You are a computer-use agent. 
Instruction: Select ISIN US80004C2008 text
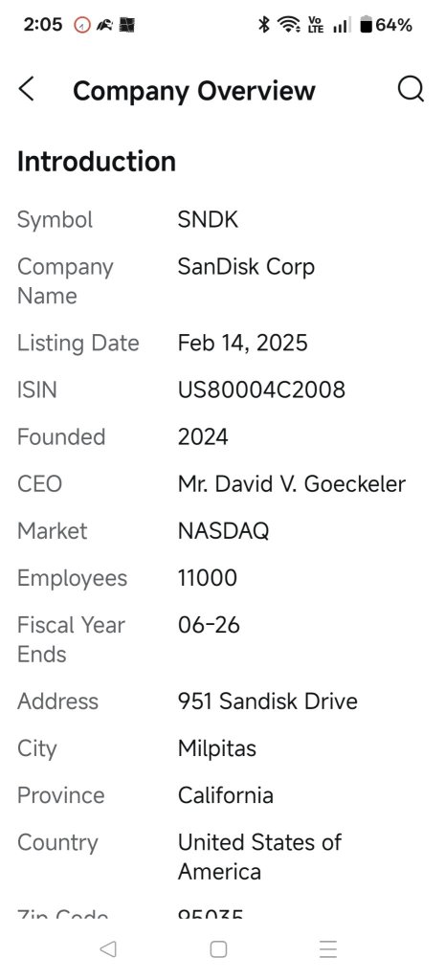click(x=261, y=390)
